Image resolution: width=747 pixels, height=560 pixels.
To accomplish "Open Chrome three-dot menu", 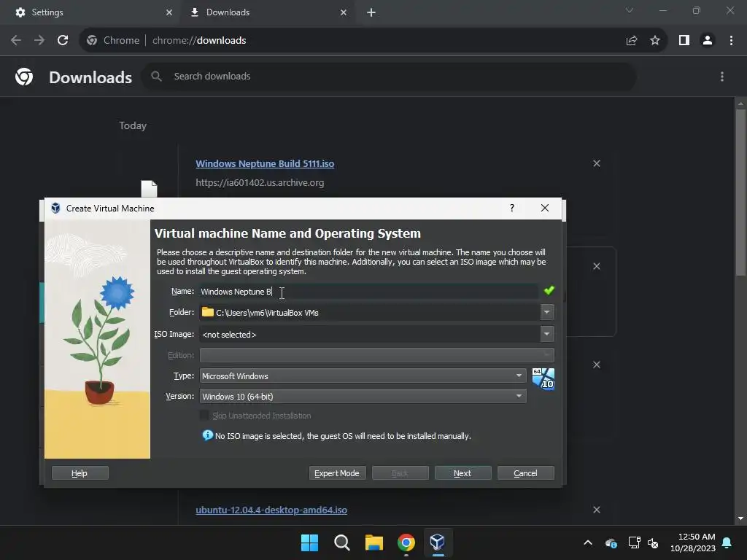I will coord(731,41).
